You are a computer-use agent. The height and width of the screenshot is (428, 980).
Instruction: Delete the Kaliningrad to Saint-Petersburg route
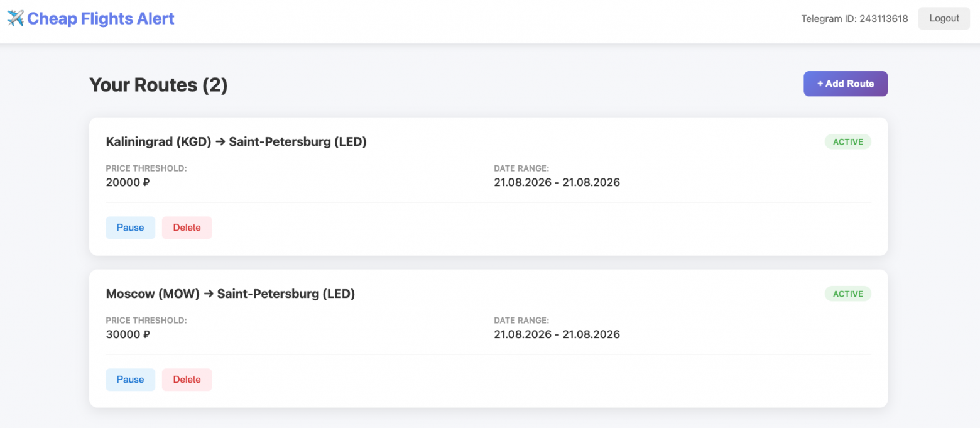(187, 228)
